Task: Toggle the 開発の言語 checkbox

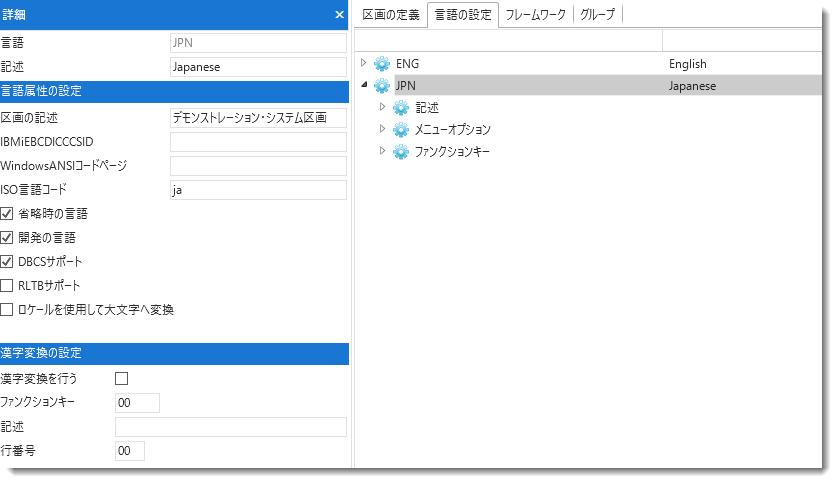Action: tap(8, 238)
